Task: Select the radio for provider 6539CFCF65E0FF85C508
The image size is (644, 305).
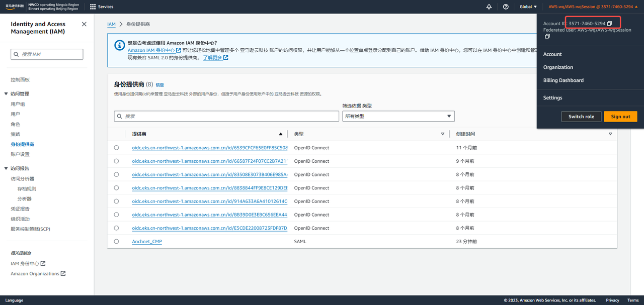Action: coord(116,148)
